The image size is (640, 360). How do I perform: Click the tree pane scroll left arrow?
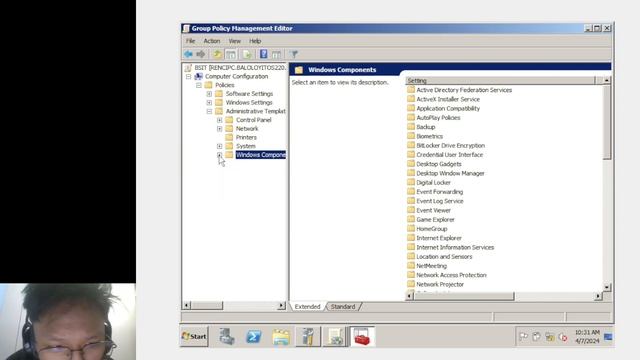point(187,305)
